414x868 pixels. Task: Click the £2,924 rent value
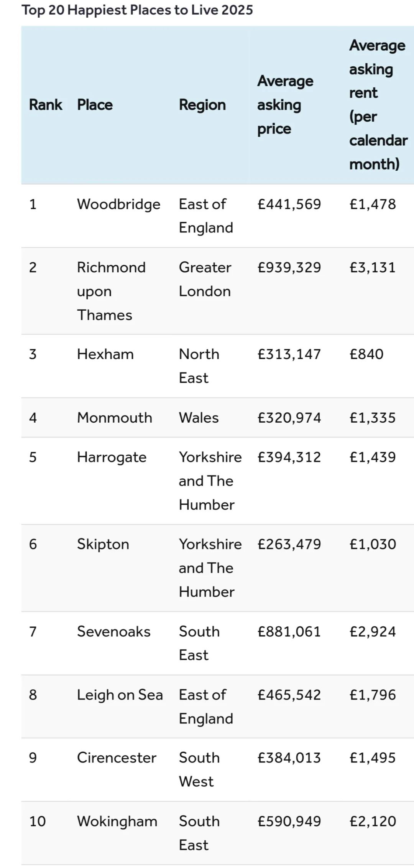point(372,632)
